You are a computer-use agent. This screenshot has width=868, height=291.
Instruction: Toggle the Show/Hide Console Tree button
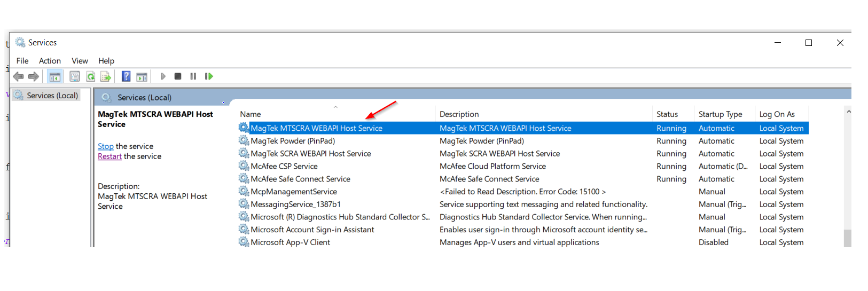point(54,76)
